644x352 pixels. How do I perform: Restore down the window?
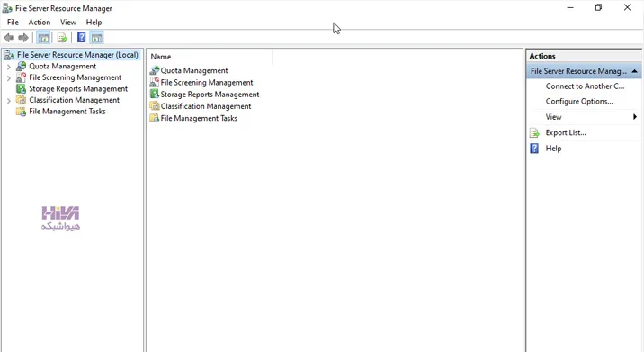(x=598, y=7)
